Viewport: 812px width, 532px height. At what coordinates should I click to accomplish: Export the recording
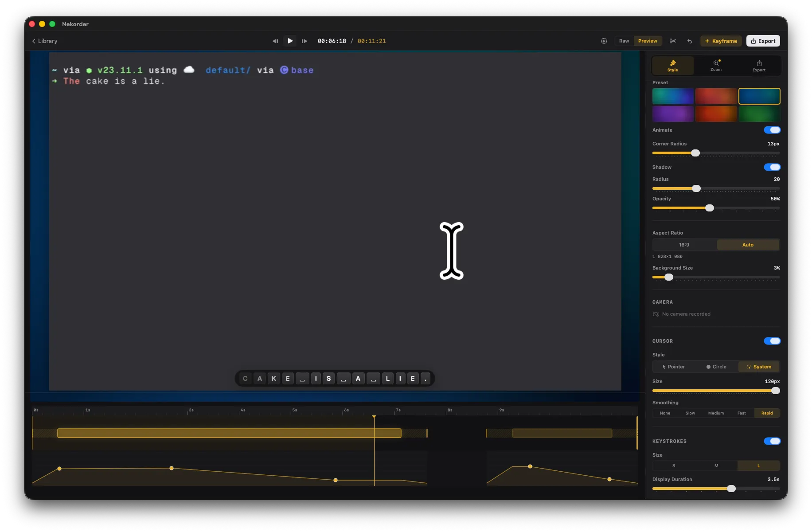point(763,41)
